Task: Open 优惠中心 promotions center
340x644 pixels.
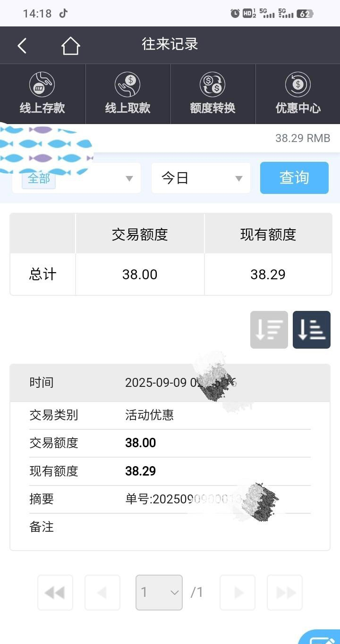Action: (297, 94)
